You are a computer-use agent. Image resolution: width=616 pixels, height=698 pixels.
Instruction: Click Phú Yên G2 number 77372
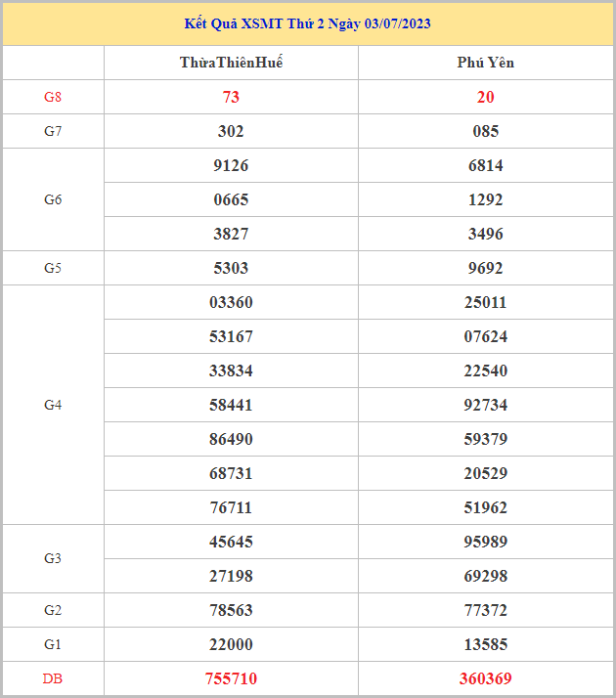(485, 610)
